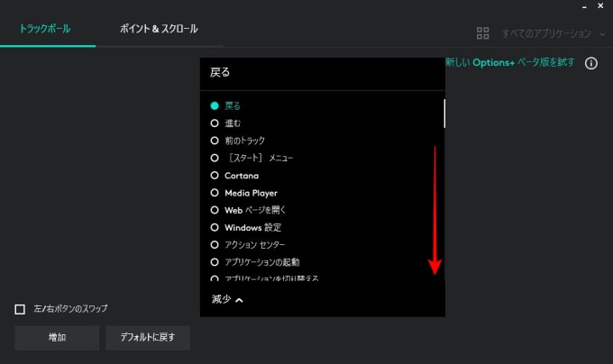Choose 前のトラック from the action list
The image size is (613, 364).
215,141
